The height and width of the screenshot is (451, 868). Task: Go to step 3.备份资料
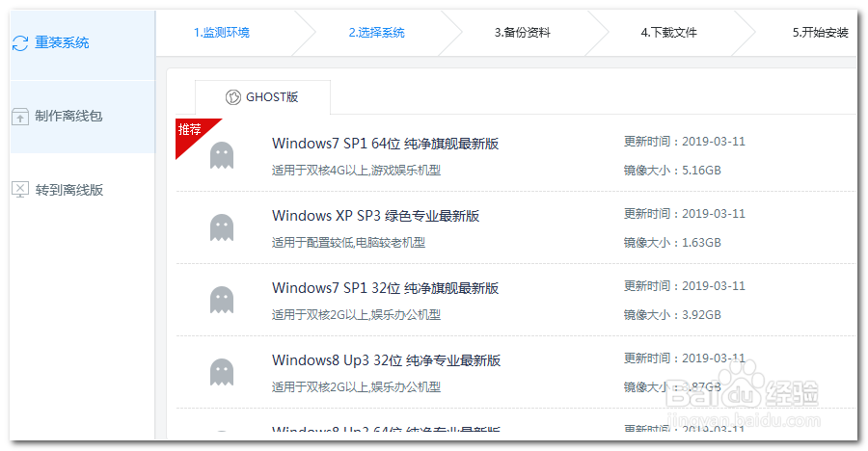click(x=523, y=33)
